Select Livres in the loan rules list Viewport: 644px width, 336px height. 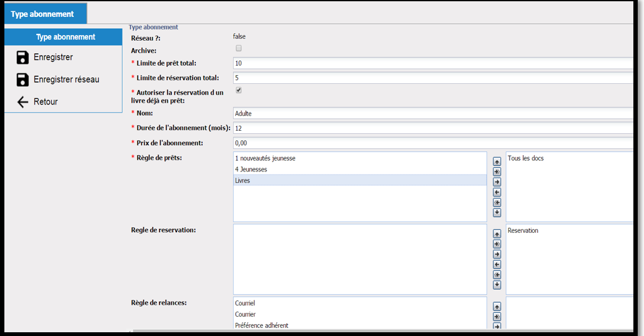[360, 180]
